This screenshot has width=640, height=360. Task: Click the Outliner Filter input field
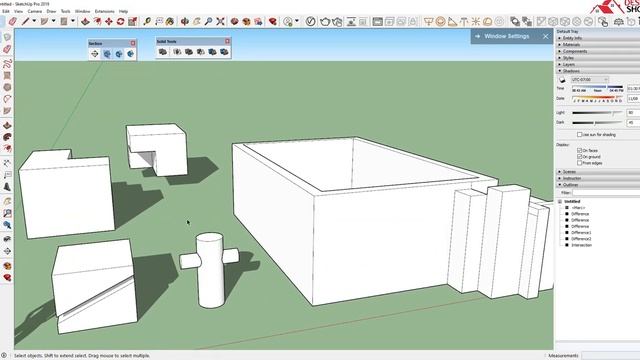[606, 193]
